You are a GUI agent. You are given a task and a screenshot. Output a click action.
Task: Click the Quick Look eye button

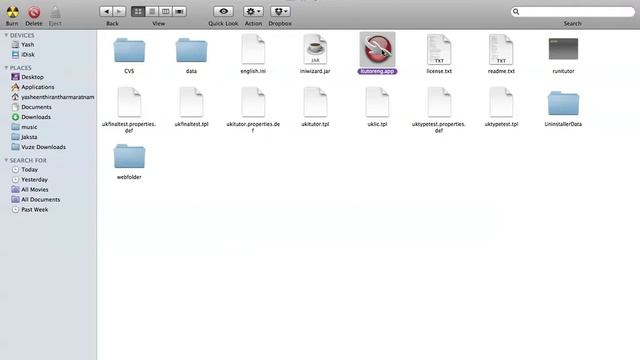tap(223, 11)
